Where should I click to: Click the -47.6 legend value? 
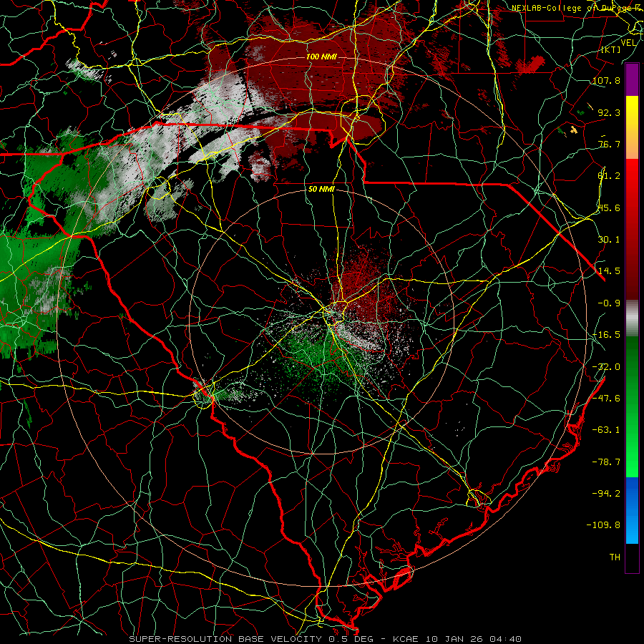coord(606,399)
